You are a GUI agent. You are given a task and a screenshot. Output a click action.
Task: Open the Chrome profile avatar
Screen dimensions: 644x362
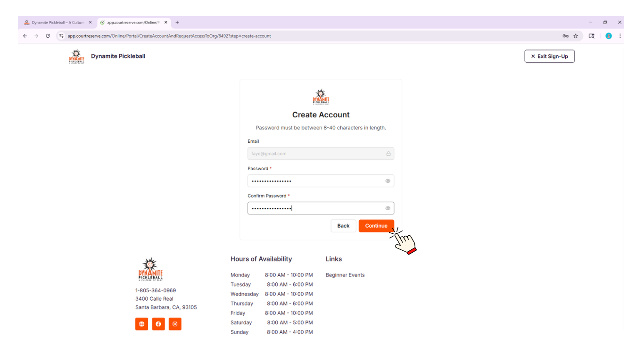[608, 36]
